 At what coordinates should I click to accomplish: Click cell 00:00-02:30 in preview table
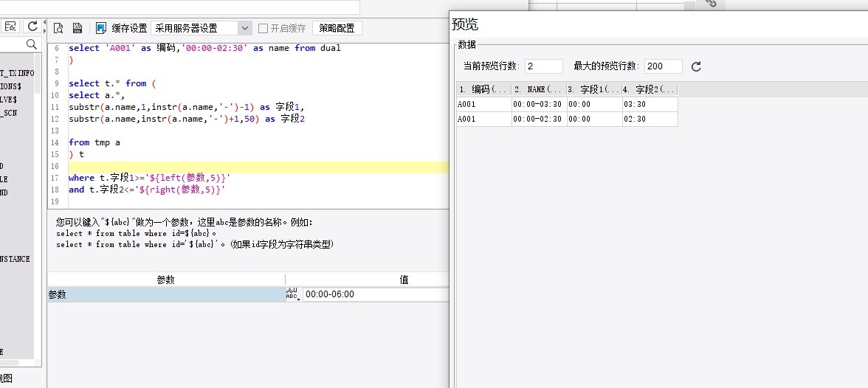(539, 119)
